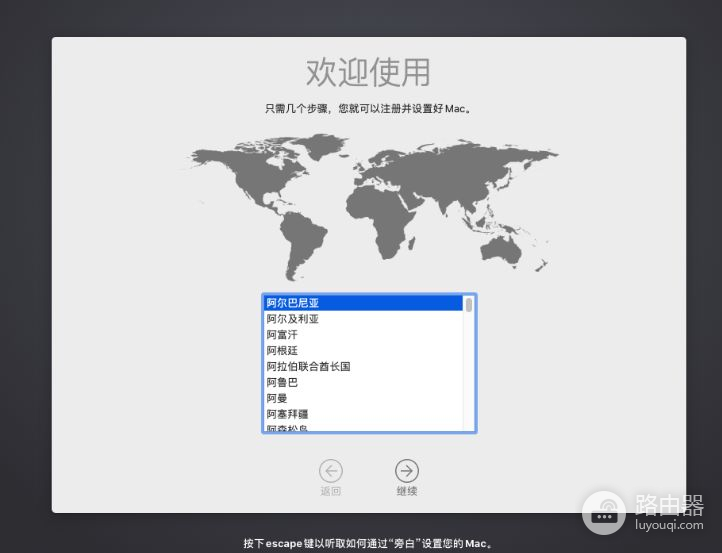Select 阿尔巴尼亚 in the country list
The image size is (722, 553).
point(292,303)
